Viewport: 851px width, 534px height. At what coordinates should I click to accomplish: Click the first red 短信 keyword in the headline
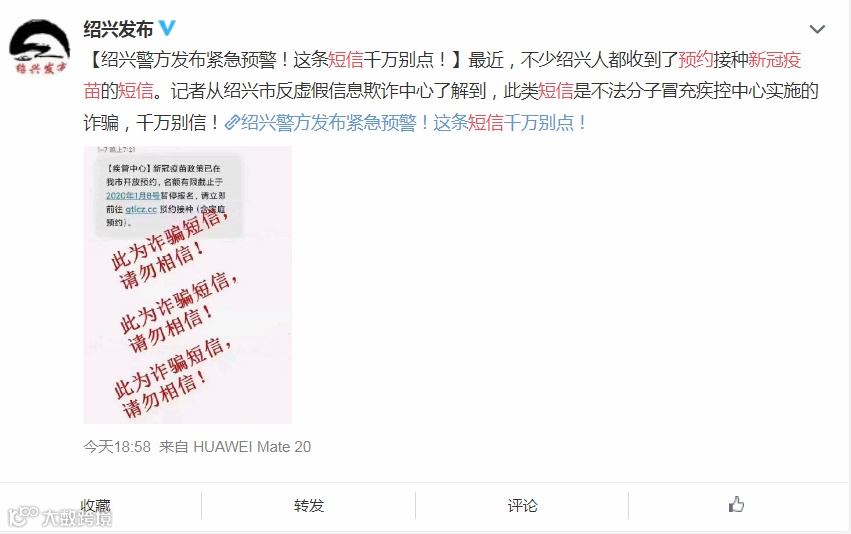(346, 60)
